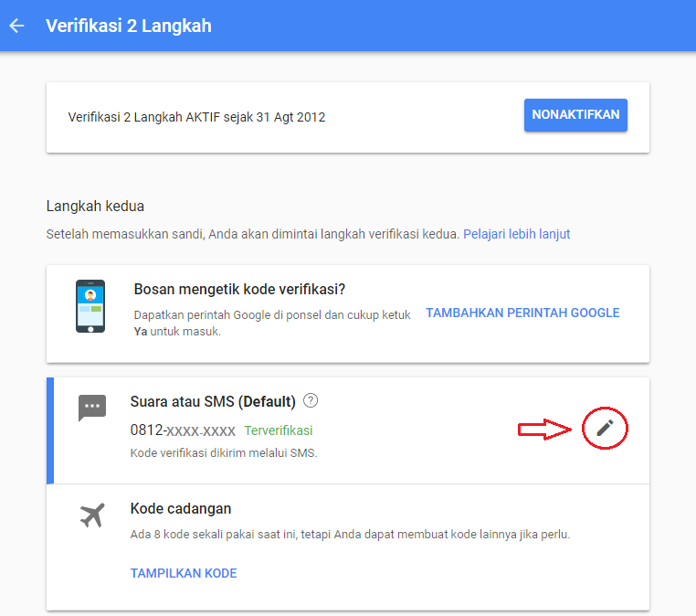
Task: Click the Kode verifikasi dikirim melalui SMS text
Action: 224,453
